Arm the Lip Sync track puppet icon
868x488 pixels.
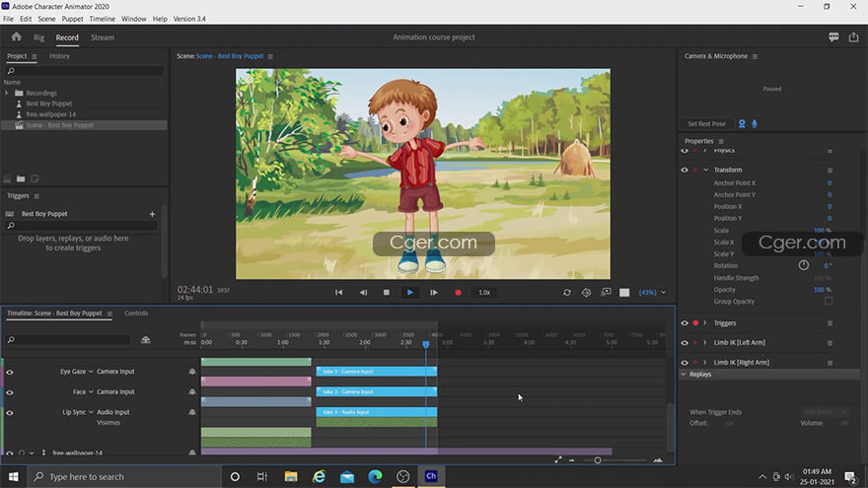pos(192,412)
